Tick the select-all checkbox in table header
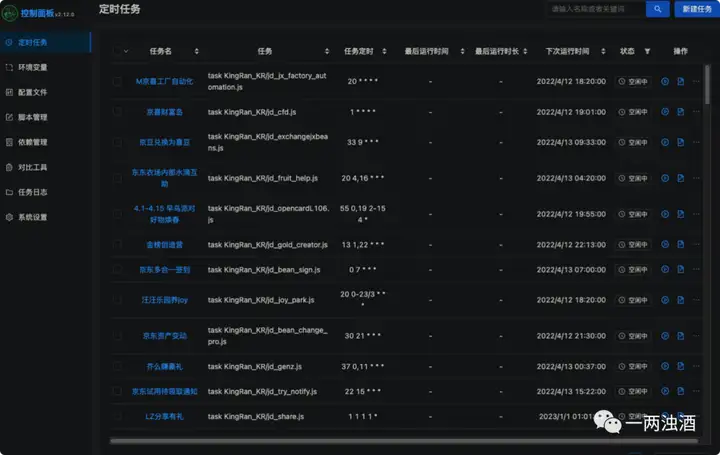This screenshot has width=720, height=455. 118,51
